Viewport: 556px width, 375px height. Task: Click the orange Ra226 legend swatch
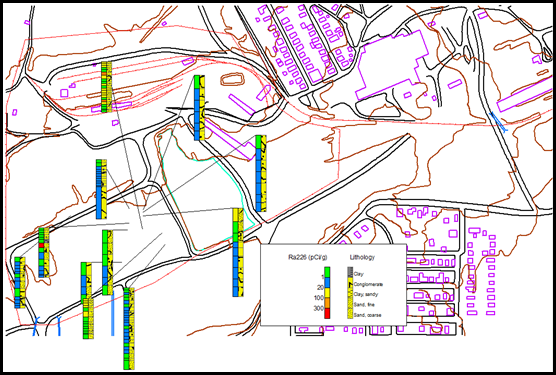[x=327, y=303]
